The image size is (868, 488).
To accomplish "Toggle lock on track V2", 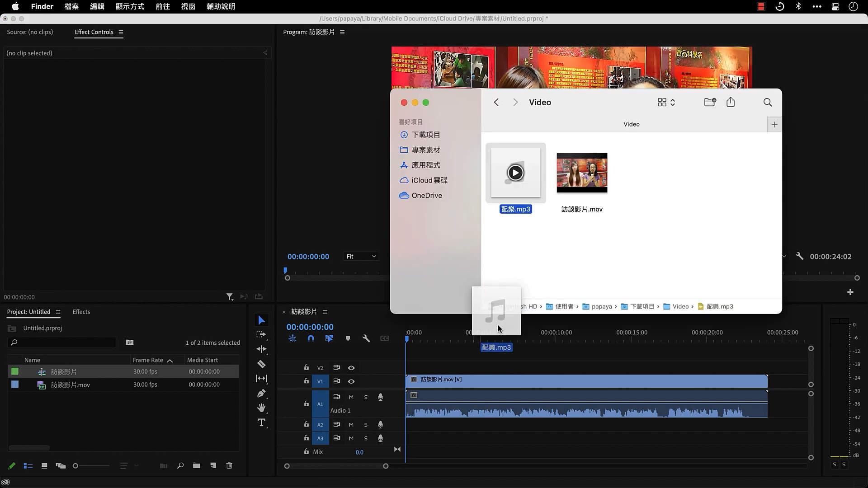I will click(x=307, y=367).
